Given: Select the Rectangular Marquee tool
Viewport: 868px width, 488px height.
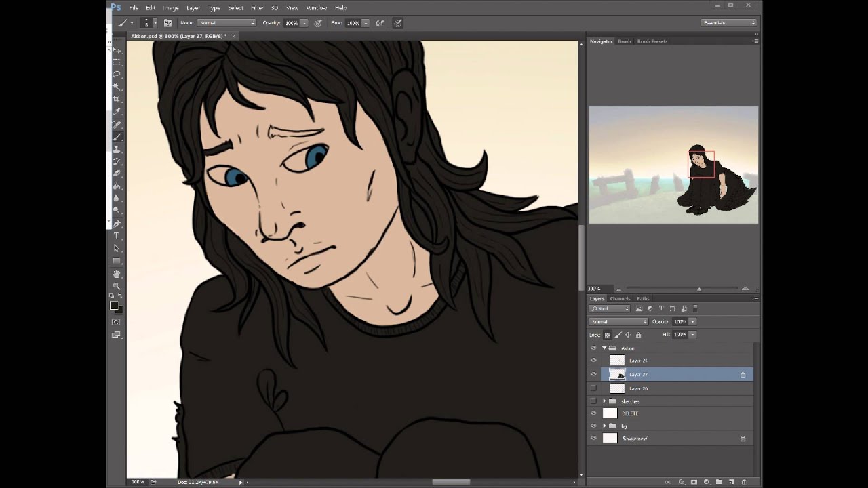Looking at the screenshot, I should pos(117,62).
